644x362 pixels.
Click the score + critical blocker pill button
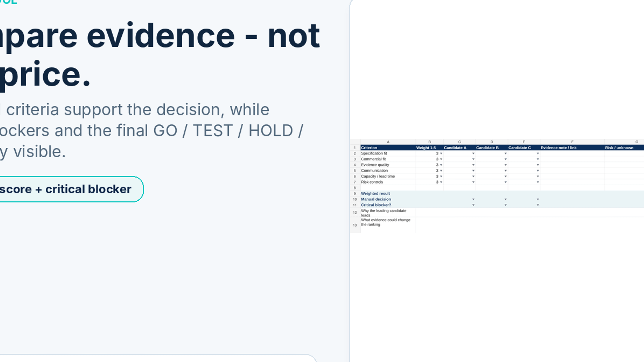pyautogui.click(x=65, y=189)
